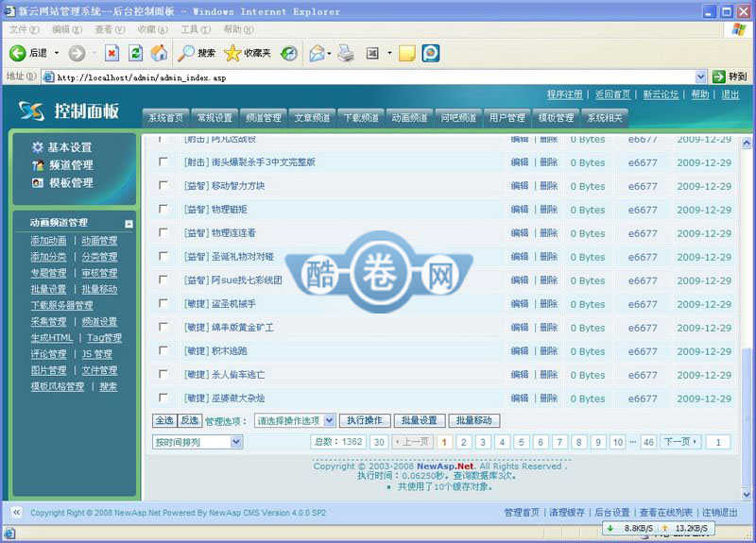Print the page with printer icon

click(x=346, y=53)
